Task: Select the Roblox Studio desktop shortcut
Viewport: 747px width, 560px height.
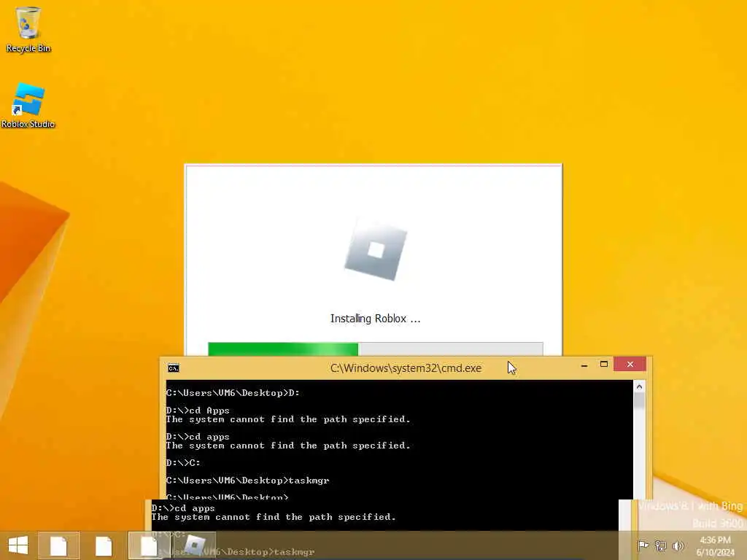Action: click(x=28, y=106)
